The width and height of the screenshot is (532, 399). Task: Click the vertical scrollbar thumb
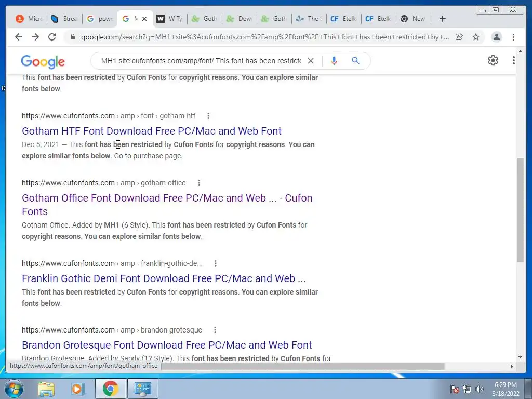tap(520, 210)
